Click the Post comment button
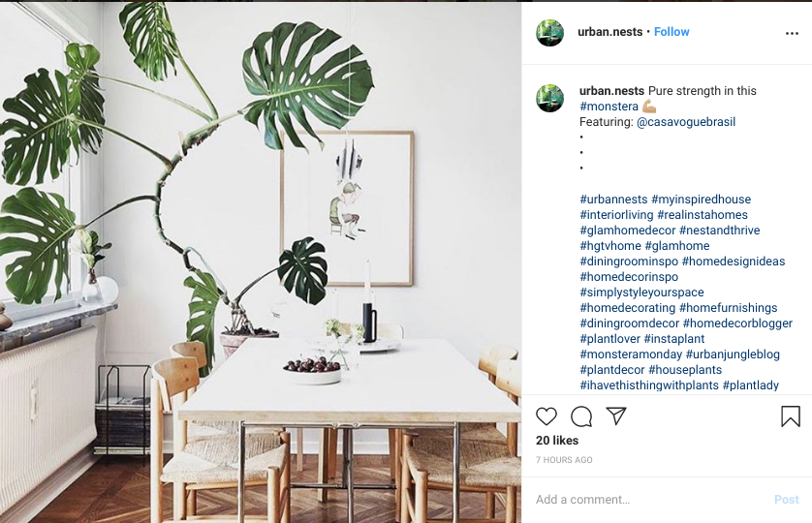Screen dimensions: 812x523 point(786,499)
